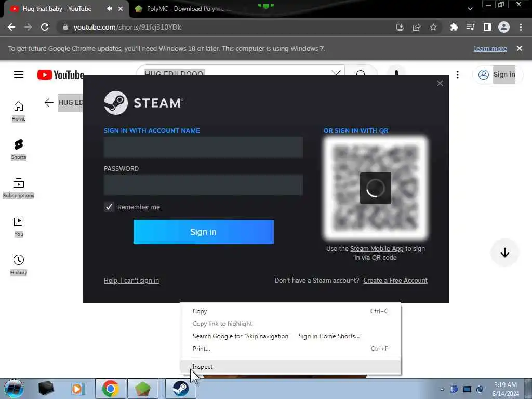Go to YouTube Home in sidebar
532x399 pixels.
[x=19, y=111]
